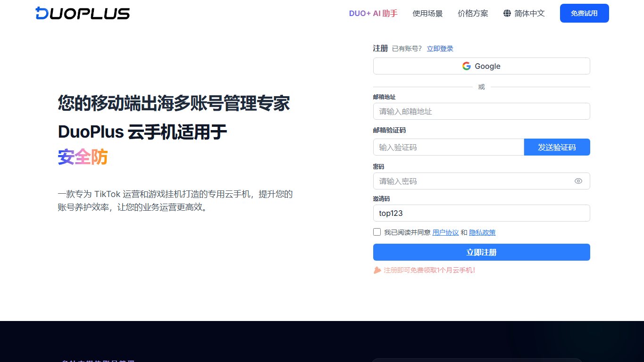Open the 简体中文 language selector
The width and height of the screenshot is (644, 362).
524,13
